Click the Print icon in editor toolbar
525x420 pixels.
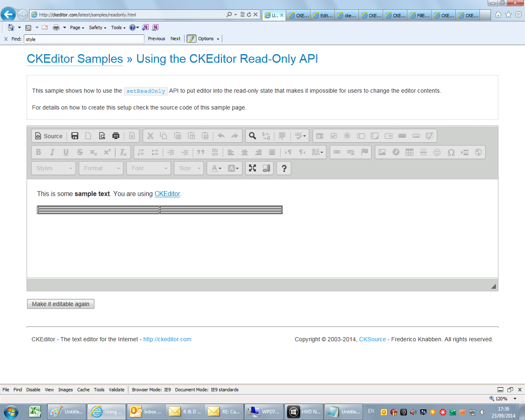116,136
